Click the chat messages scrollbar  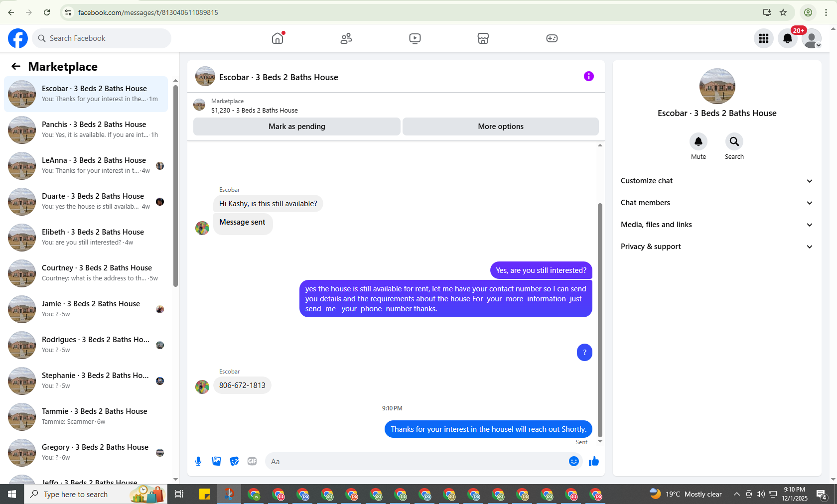600,320
